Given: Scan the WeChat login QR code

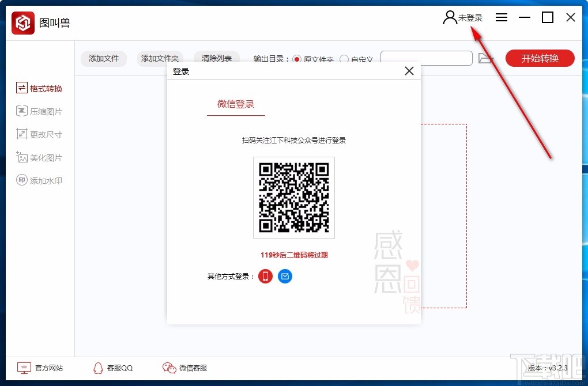Looking at the screenshot, I should click(x=293, y=198).
